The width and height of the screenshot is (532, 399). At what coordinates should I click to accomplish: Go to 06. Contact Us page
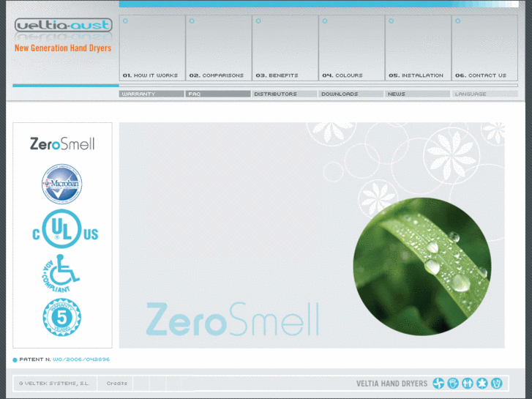[484, 48]
